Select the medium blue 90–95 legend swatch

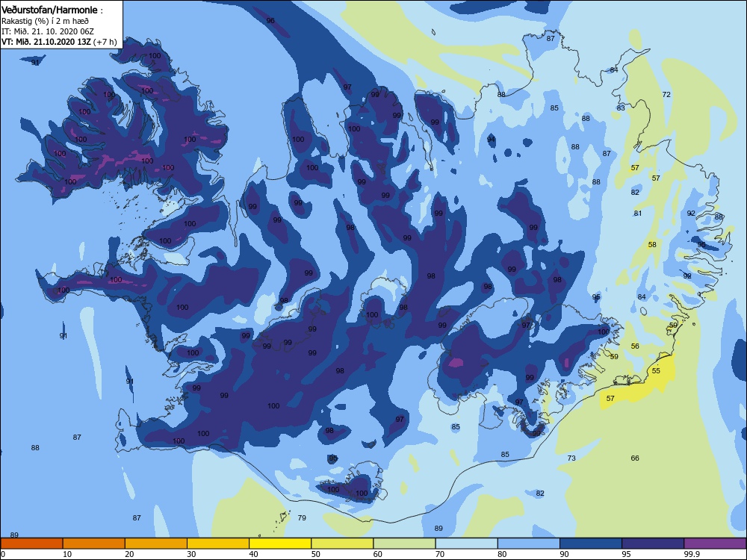(591, 544)
